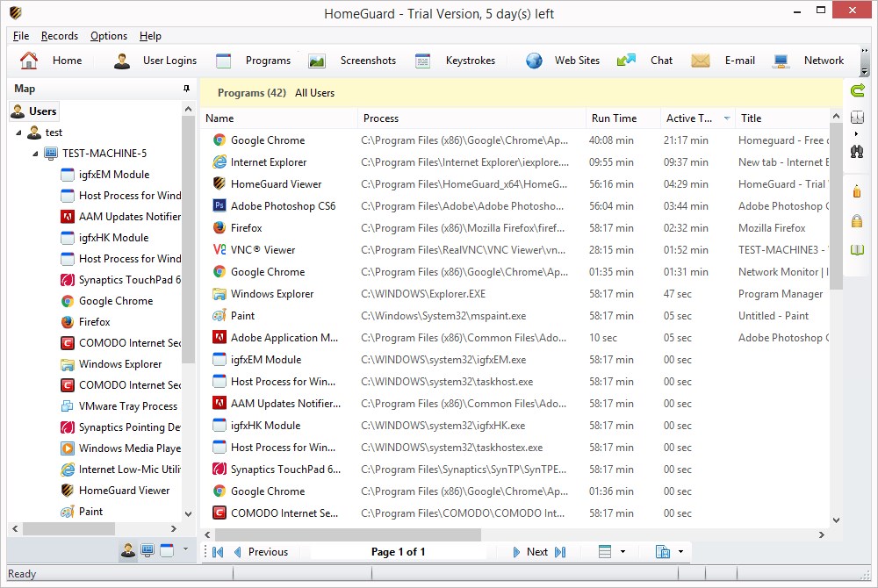Viewport: 878px width, 588px height.
Task: Click HomeGuard Viewer shield icon in list
Action: (x=219, y=183)
